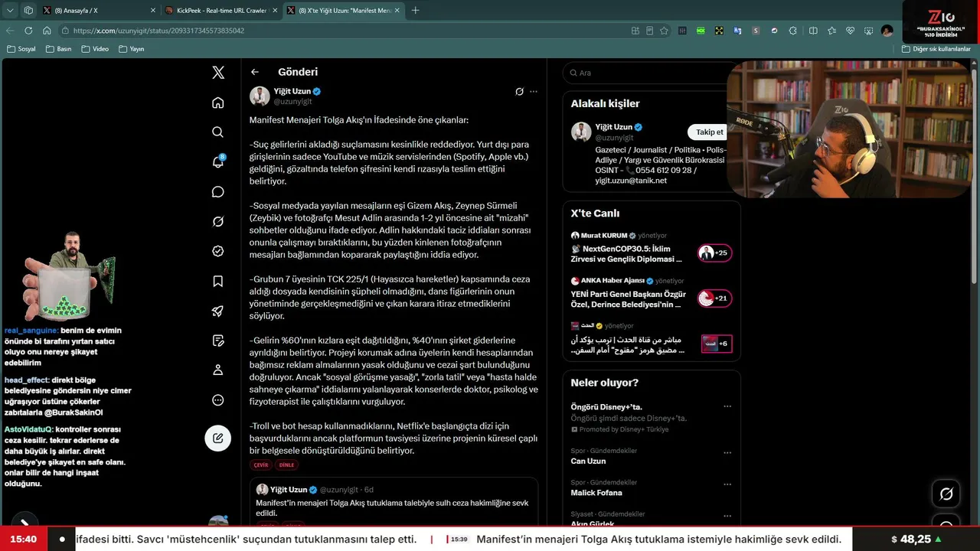The height and width of the screenshot is (551, 980).
Task: Click the browser home button
Action: (47, 31)
